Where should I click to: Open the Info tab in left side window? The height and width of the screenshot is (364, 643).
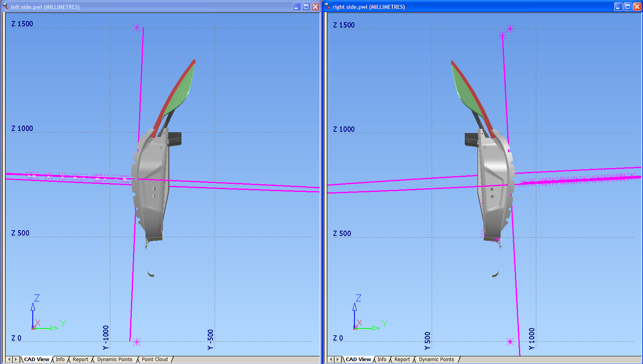pyautogui.click(x=60, y=359)
